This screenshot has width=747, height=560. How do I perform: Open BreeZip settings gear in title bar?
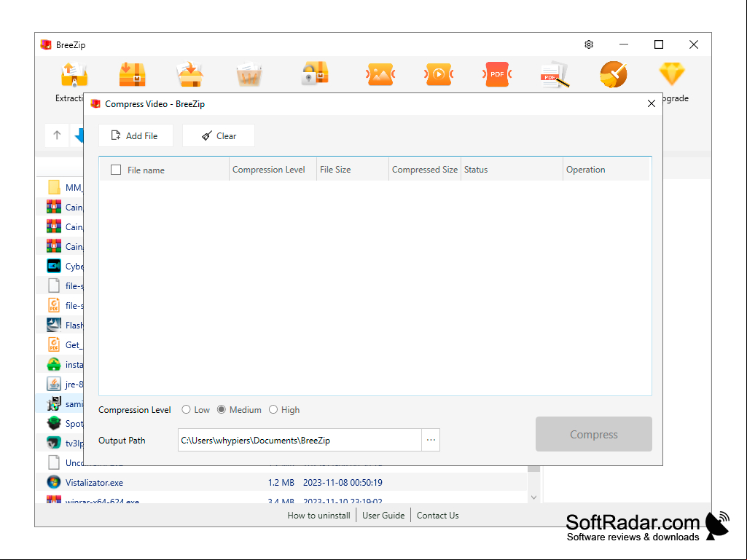(589, 44)
